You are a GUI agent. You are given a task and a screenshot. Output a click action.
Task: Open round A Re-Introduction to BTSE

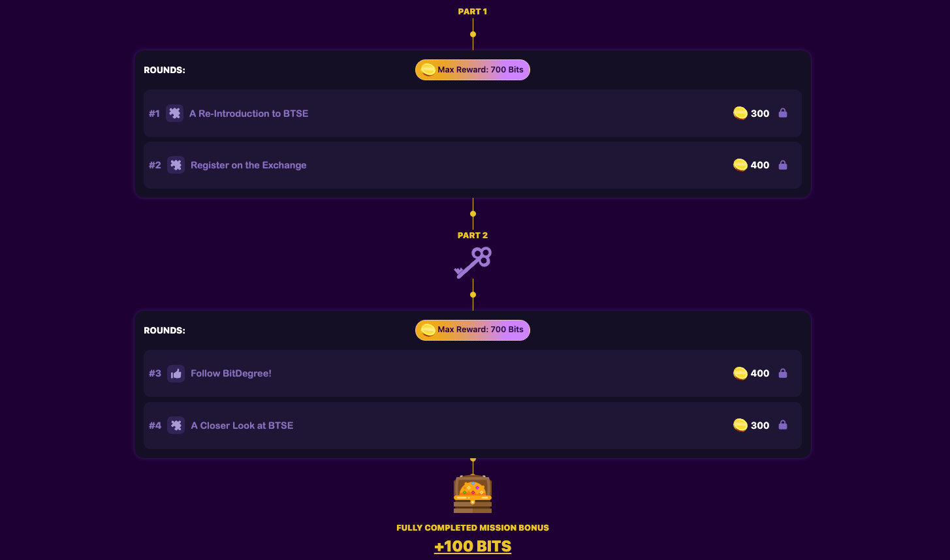[249, 114]
